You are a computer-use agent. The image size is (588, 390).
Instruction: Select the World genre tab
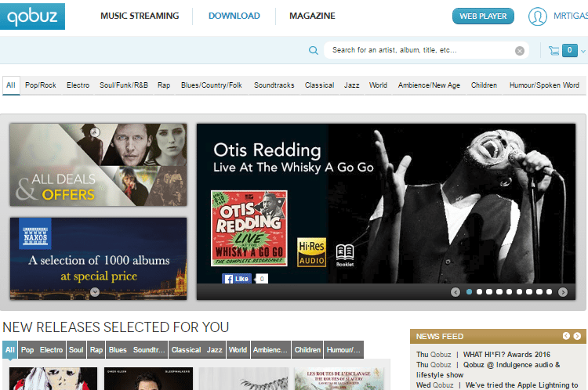coord(378,85)
